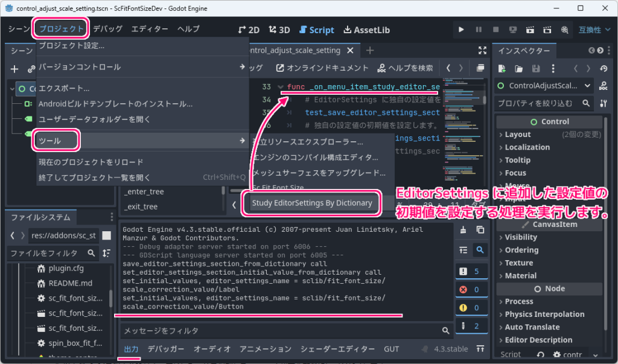Run the project with the play icon

click(x=461, y=28)
